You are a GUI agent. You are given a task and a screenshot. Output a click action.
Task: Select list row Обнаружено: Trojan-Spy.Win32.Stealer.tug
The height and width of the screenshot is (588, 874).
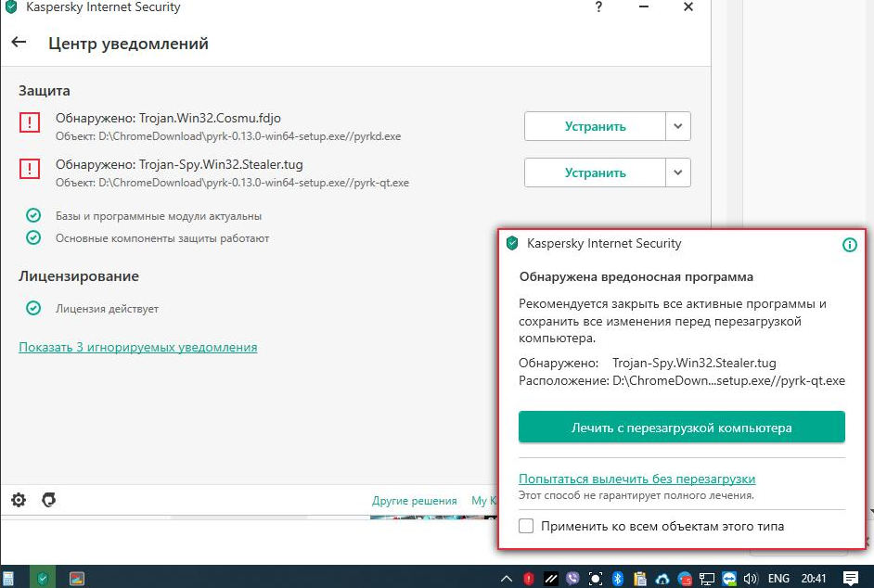(x=179, y=164)
